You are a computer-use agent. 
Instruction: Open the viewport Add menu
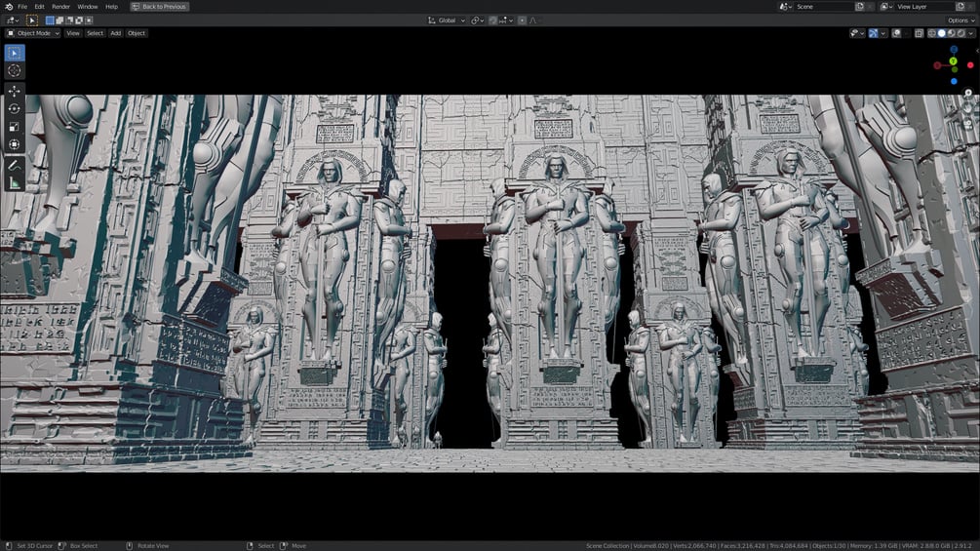(x=116, y=33)
